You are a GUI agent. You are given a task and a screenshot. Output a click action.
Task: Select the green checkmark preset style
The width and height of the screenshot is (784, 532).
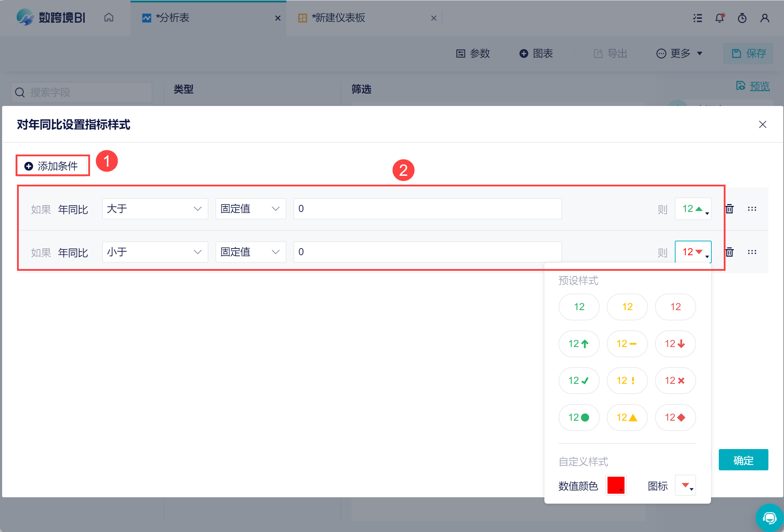coord(579,381)
